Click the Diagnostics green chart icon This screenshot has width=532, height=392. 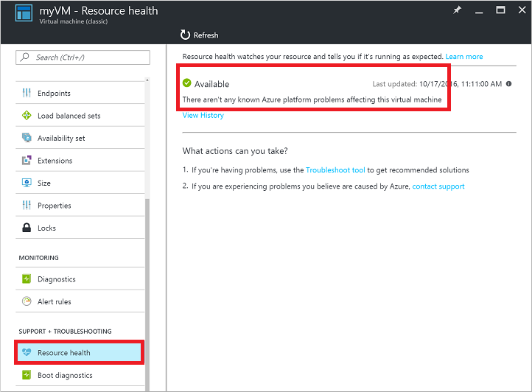tap(27, 279)
